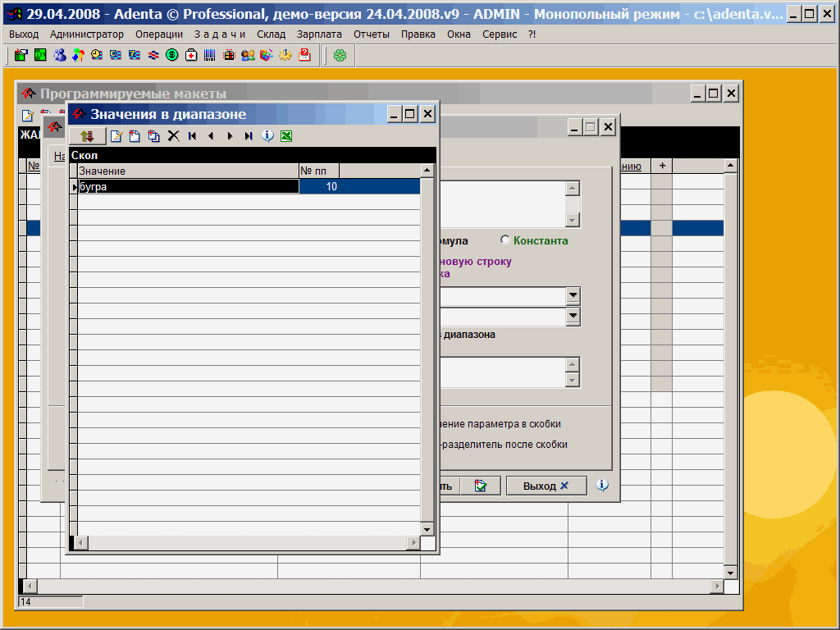
Task: Click the green flower icon in main toolbar
Action: tap(340, 55)
